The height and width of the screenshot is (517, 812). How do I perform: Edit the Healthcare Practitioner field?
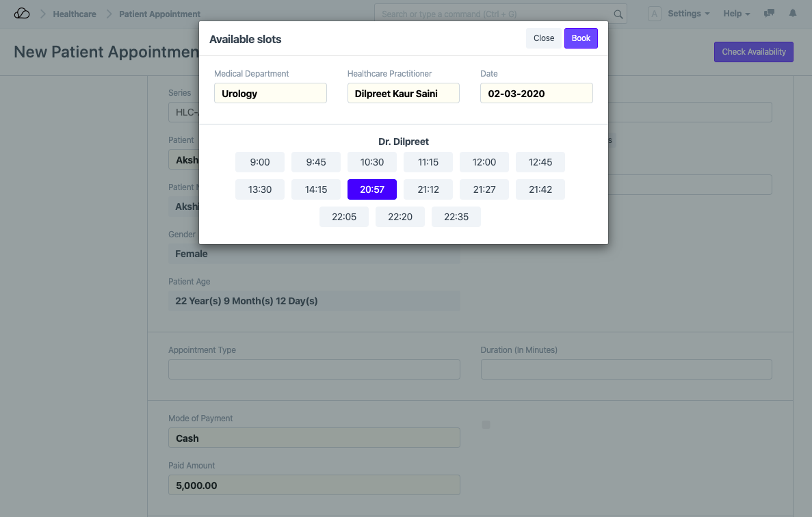point(403,94)
